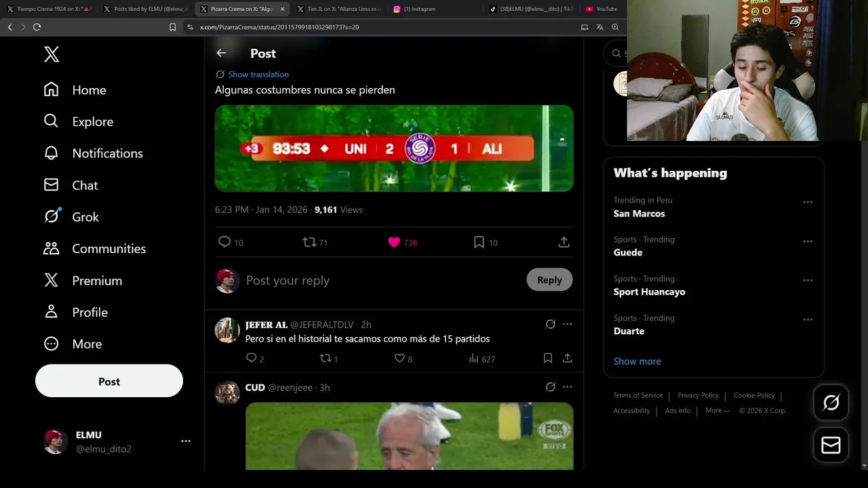Viewport: 868px width, 488px height.
Task: Click Show translation link
Action: click(x=258, y=75)
